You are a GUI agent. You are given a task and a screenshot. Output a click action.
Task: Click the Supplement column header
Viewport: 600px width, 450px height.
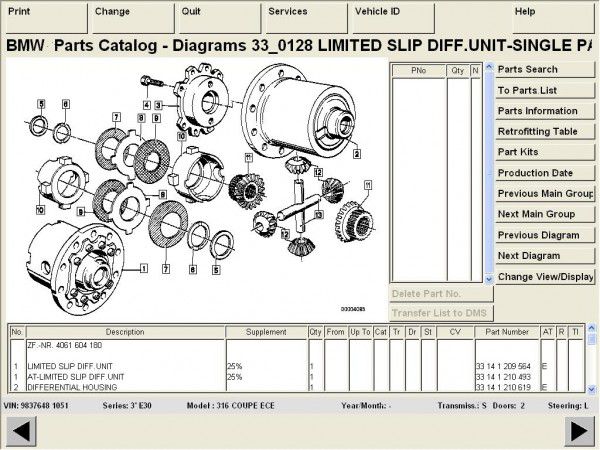pyautogui.click(x=266, y=332)
